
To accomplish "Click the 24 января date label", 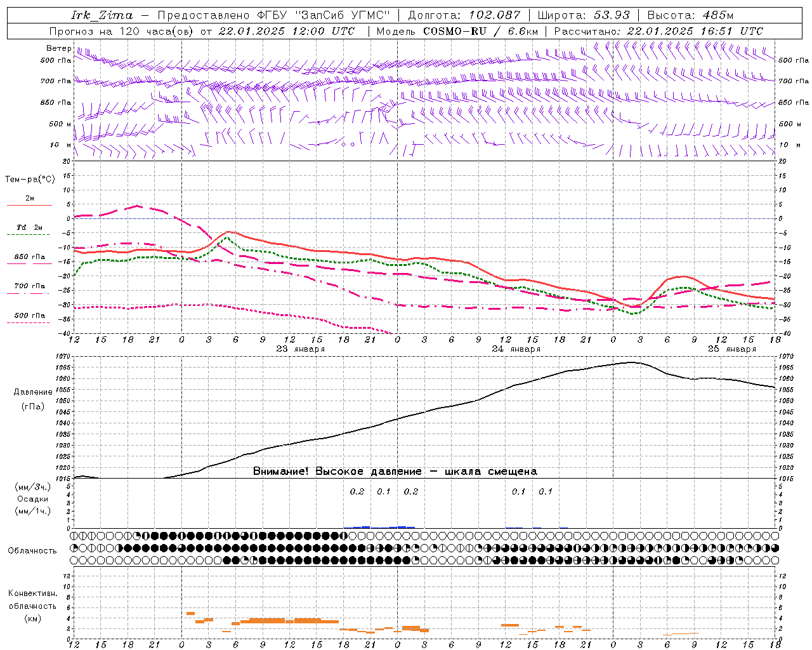I will (516, 349).
